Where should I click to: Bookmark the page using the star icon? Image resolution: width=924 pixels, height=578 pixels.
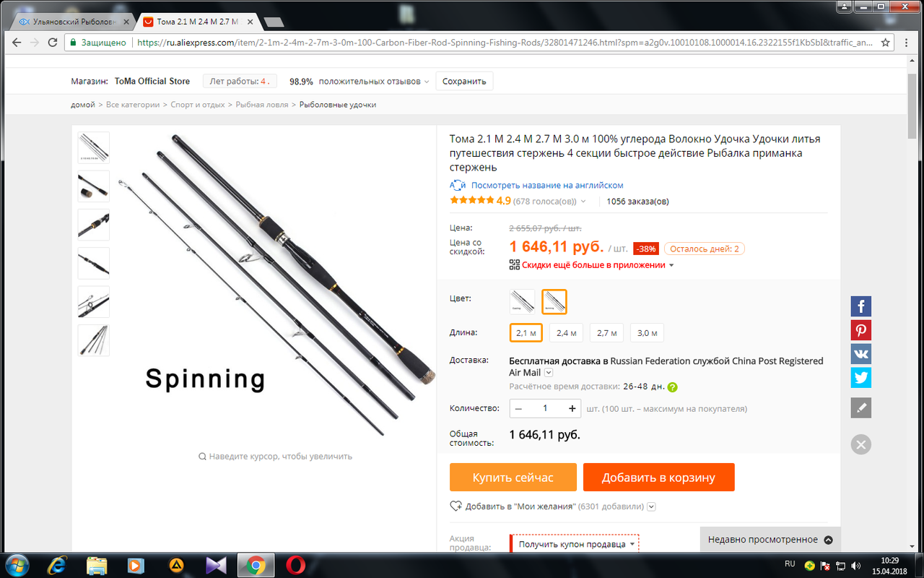(886, 43)
